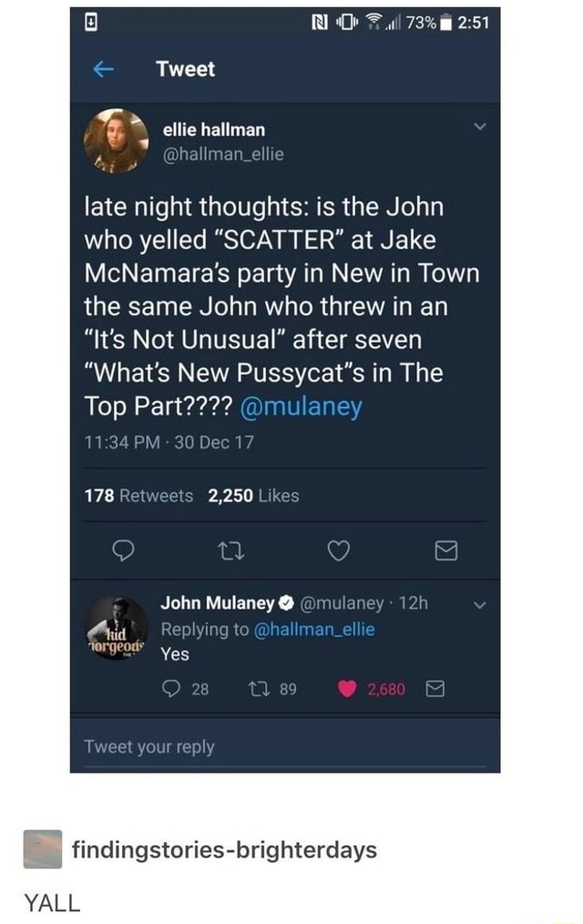Click the retweet icon under main tweet
Screen dimensions: 583x924
click(230, 551)
